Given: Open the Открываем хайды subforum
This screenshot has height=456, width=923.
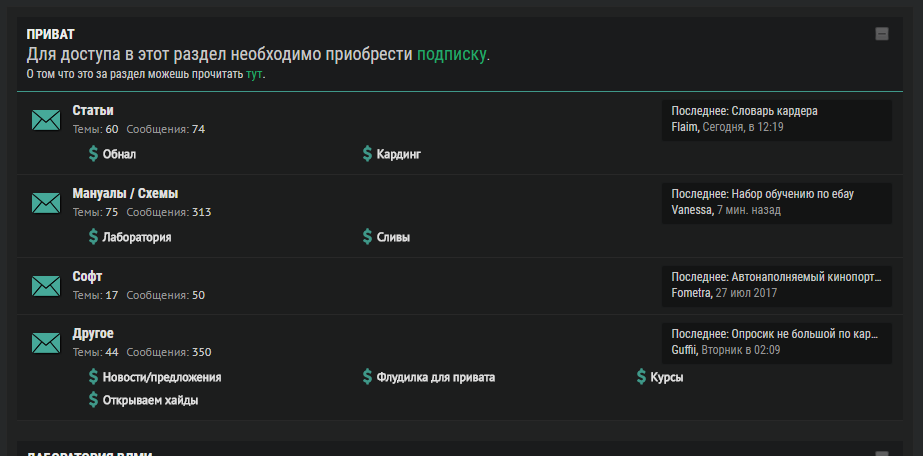Looking at the screenshot, I should click(x=150, y=400).
